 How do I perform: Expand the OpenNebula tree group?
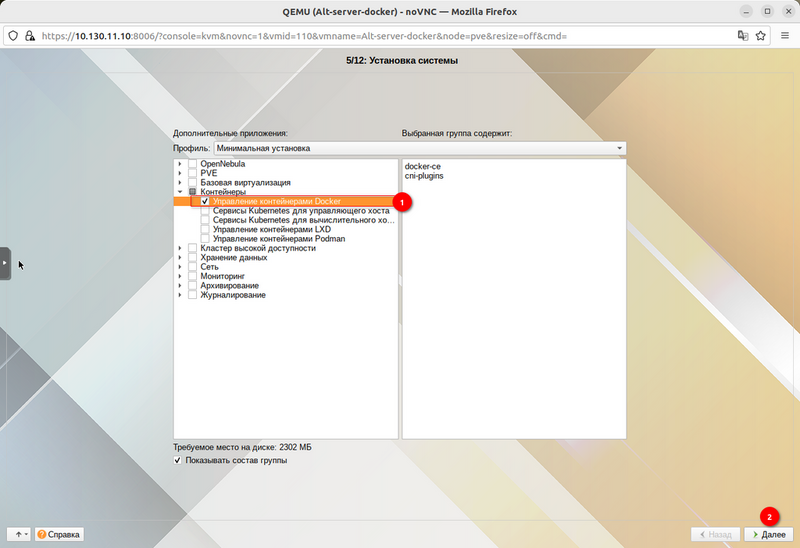point(180,164)
